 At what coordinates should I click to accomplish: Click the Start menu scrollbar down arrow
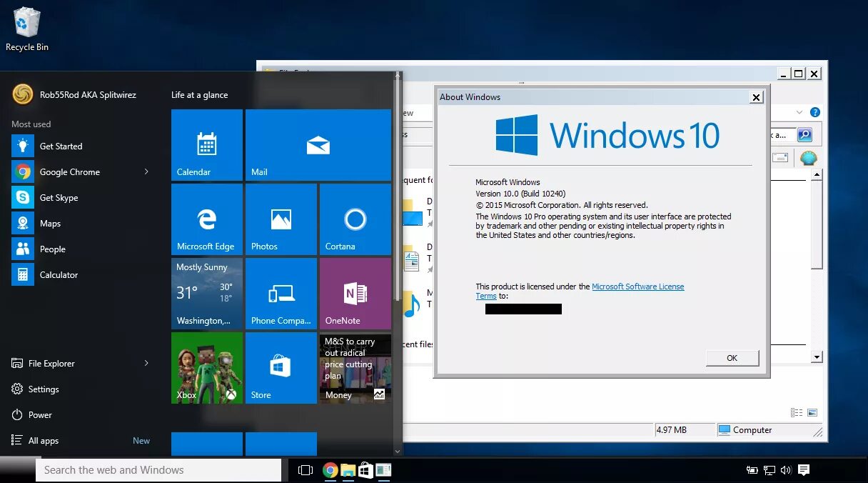[398, 450]
